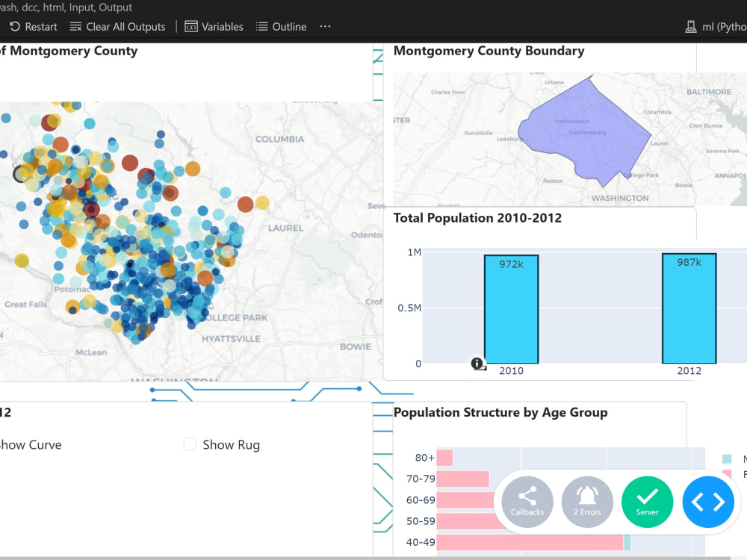
Task: Click the green Server status button
Action: (x=648, y=502)
